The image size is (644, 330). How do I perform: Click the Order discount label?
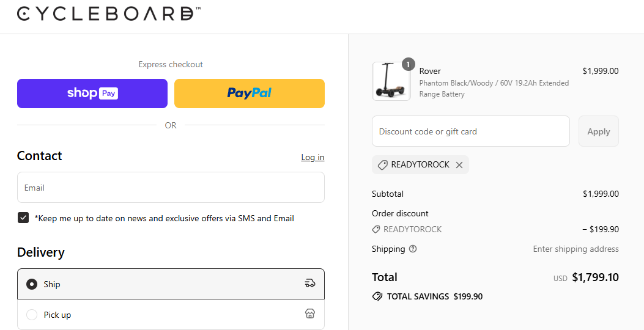(x=400, y=213)
